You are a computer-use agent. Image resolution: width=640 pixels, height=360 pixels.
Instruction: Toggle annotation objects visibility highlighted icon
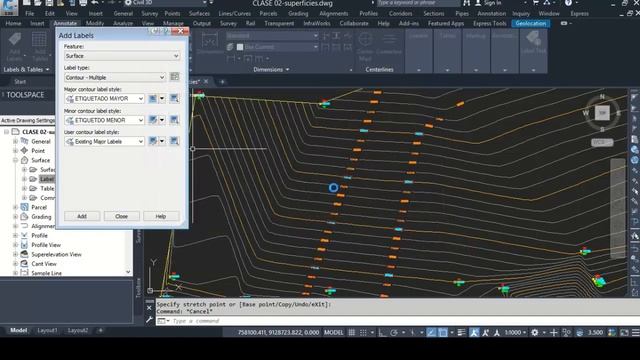[x=474, y=333]
